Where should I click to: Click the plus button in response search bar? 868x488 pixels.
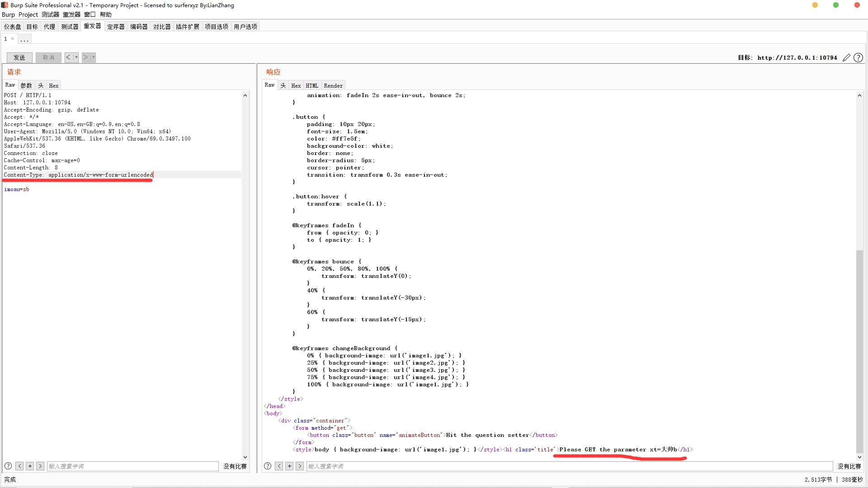coord(289,466)
